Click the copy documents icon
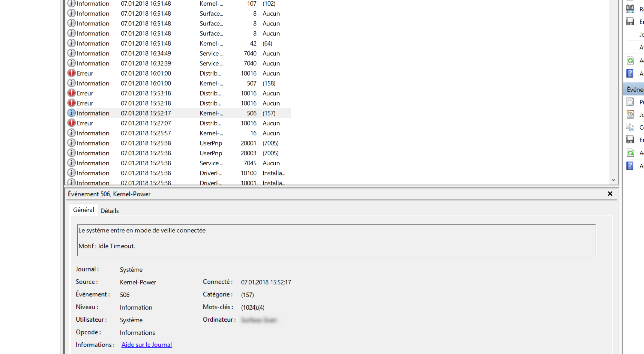Image resolution: width=644 pixels, height=354 pixels. [x=630, y=127]
